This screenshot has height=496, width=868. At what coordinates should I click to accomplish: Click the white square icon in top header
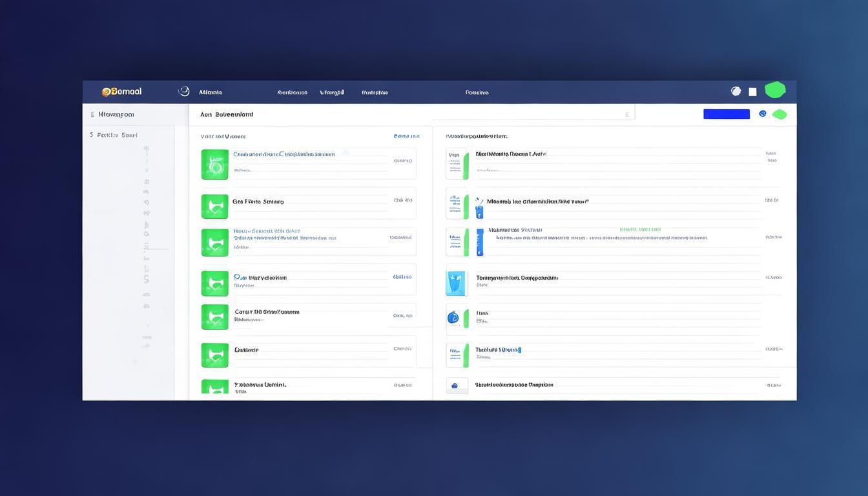pyautogui.click(x=752, y=92)
